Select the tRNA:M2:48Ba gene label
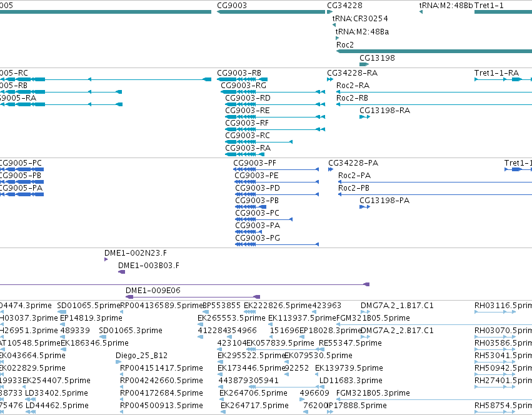This screenshot has width=532, height=415. (x=362, y=31)
